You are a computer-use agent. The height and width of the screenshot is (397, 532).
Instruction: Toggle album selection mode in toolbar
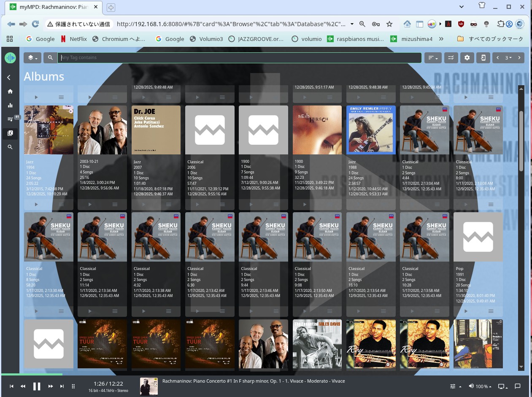pyautogui.click(x=451, y=58)
